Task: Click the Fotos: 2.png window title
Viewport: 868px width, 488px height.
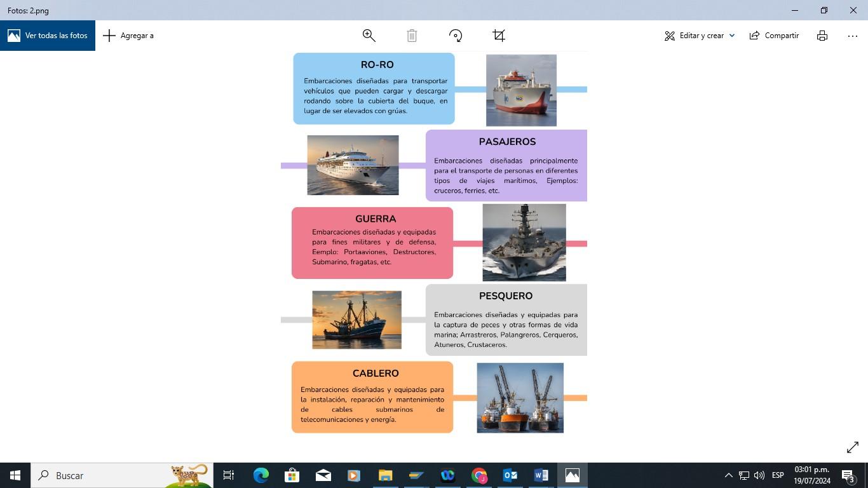Action: click(28, 10)
